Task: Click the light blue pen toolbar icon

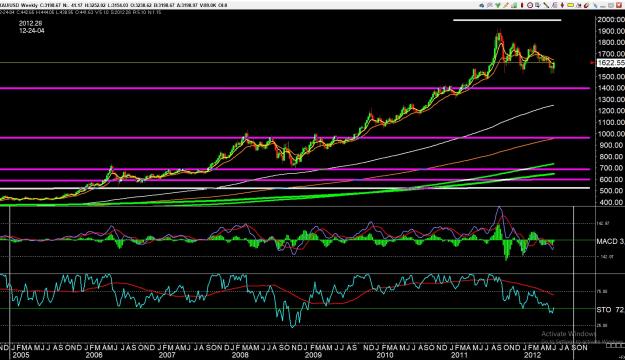Action: 595,5
